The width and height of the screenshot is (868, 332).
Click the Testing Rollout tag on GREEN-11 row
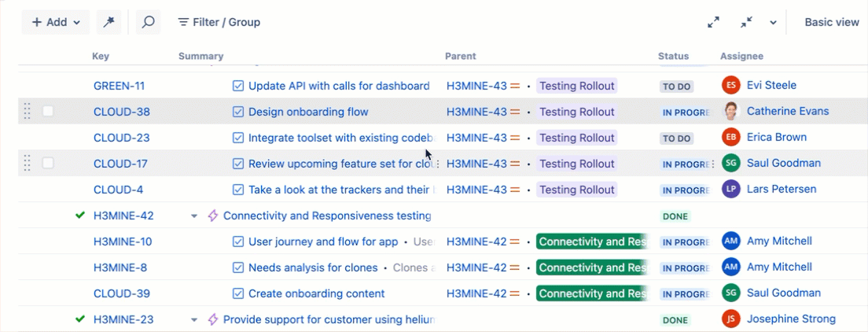pos(577,86)
